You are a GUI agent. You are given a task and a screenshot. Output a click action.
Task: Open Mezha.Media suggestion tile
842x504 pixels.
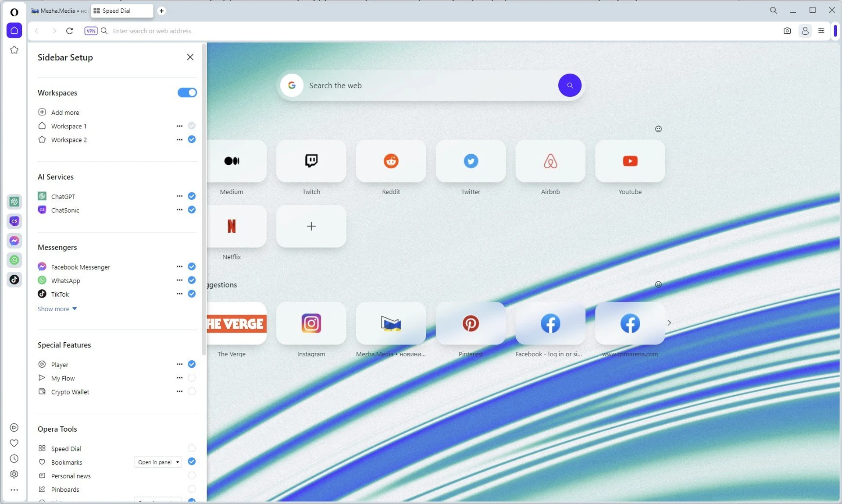click(x=391, y=323)
